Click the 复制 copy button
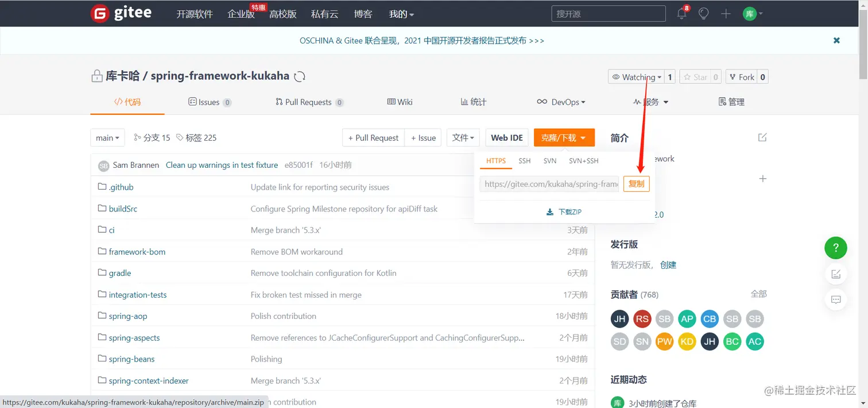The height and width of the screenshot is (408, 868). click(636, 184)
